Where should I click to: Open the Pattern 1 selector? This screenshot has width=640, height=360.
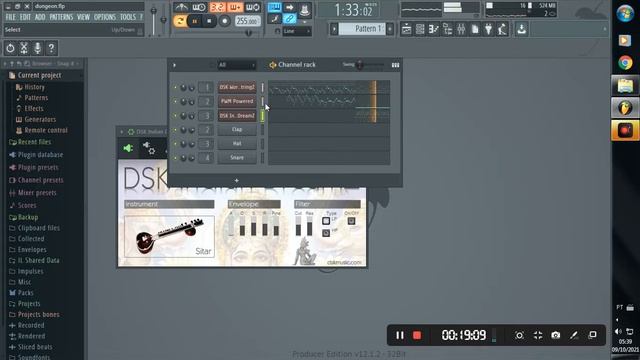pyautogui.click(x=362, y=29)
